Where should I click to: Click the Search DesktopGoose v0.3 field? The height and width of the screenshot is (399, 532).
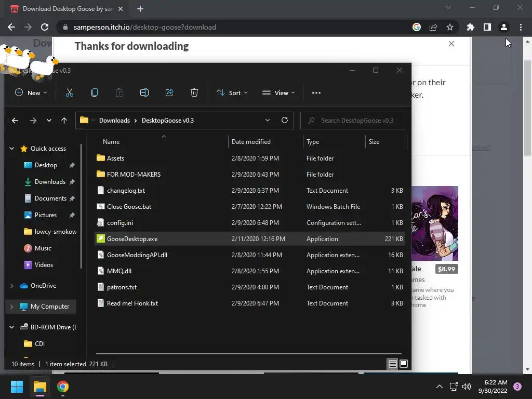click(353, 121)
